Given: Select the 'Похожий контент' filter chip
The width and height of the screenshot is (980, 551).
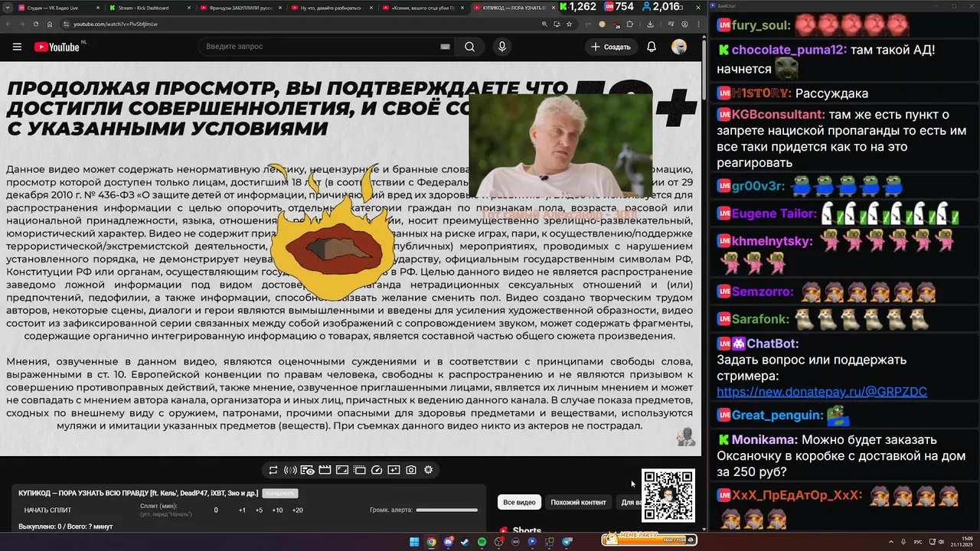Looking at the screenshot, I should (578, 502).
